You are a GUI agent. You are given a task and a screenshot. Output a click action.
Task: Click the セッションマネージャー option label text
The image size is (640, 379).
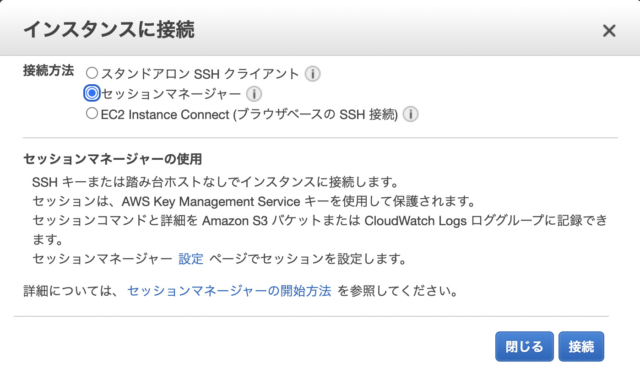click(171, 94)
